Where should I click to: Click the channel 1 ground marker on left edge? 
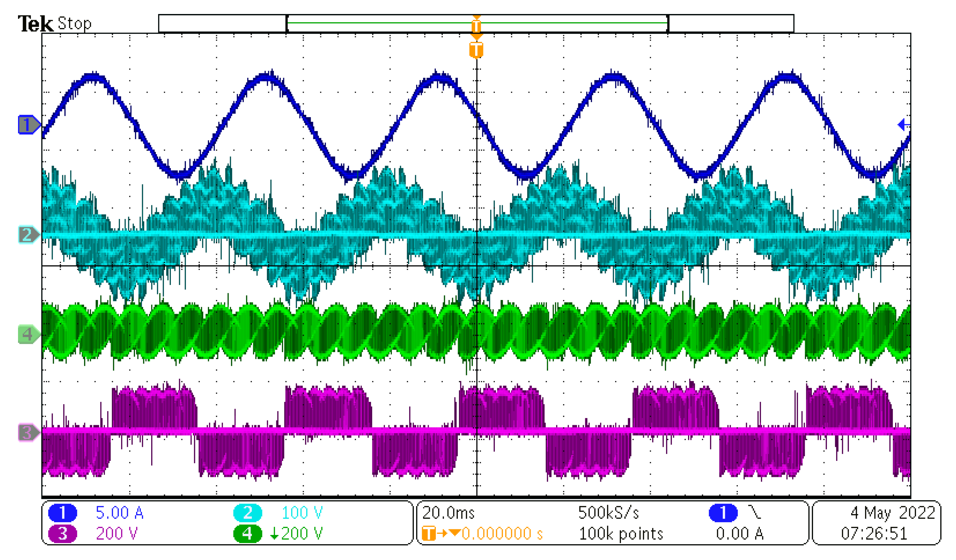pos(29,125)
